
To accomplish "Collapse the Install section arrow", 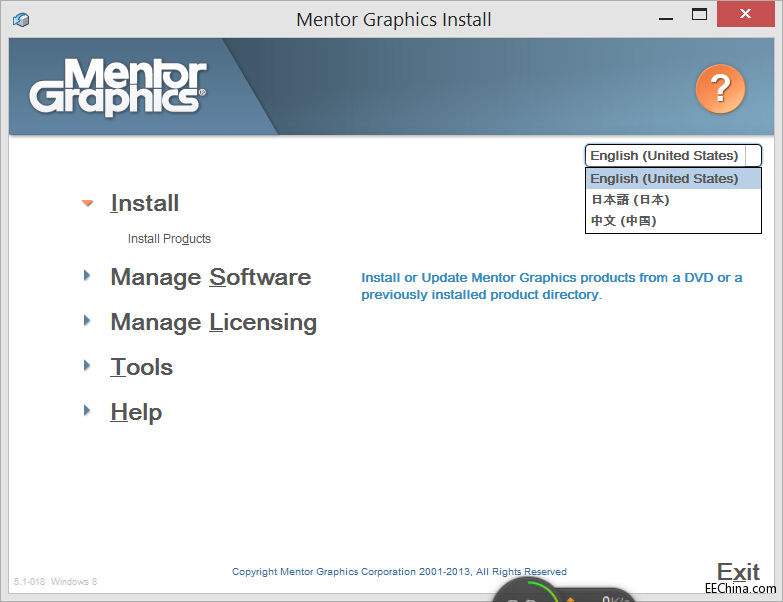I will [x=87, y=203].
